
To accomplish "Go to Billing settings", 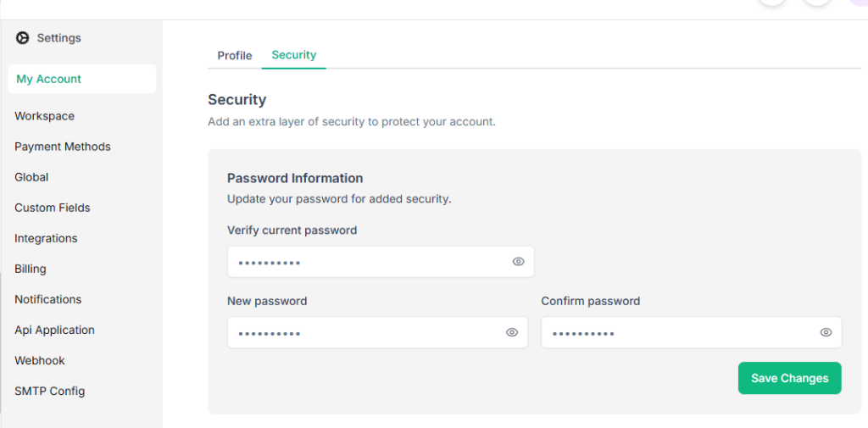I will tap(31, 269).
